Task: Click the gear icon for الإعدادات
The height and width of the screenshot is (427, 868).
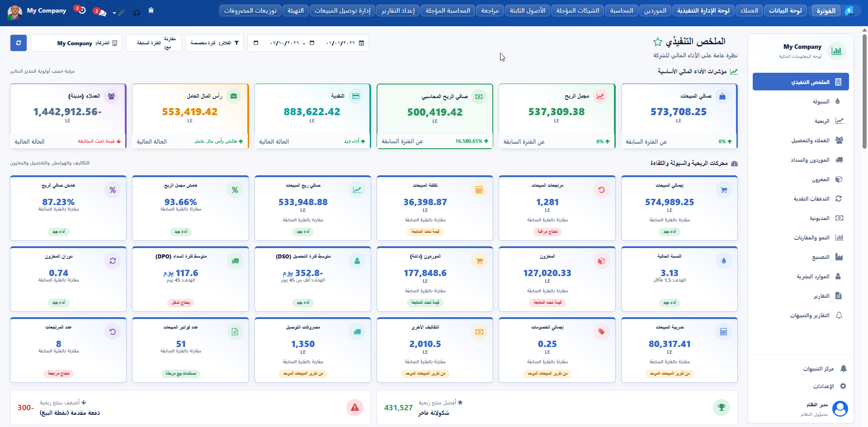Action: [x=843, y=386]
